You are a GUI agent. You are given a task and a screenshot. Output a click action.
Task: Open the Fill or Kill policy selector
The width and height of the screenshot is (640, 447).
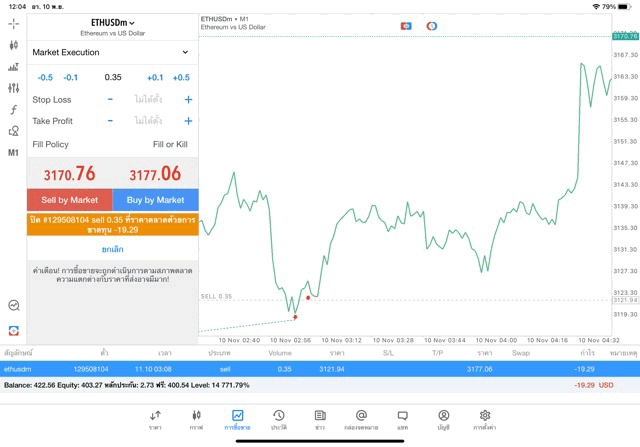[169, 145]
